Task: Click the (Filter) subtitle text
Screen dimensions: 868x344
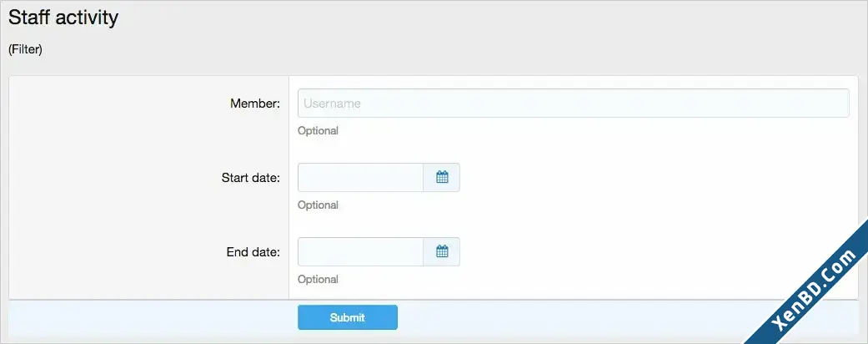Action: click(x=26, y=49)
